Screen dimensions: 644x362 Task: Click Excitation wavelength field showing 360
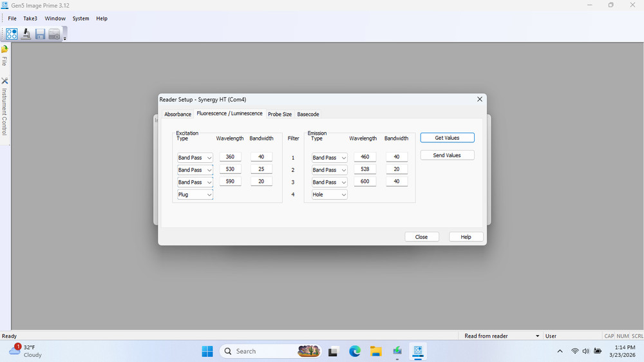click(230, 157)
